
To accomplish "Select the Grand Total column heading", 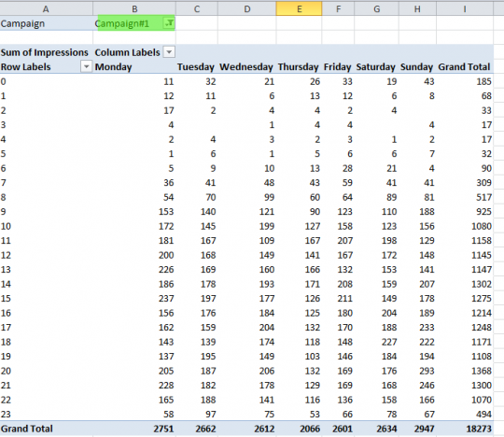I will (464, 66).
